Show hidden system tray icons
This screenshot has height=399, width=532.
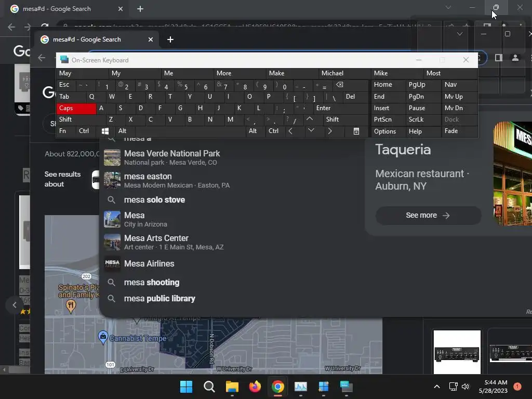pyautogui.click(x=437, y=387)
